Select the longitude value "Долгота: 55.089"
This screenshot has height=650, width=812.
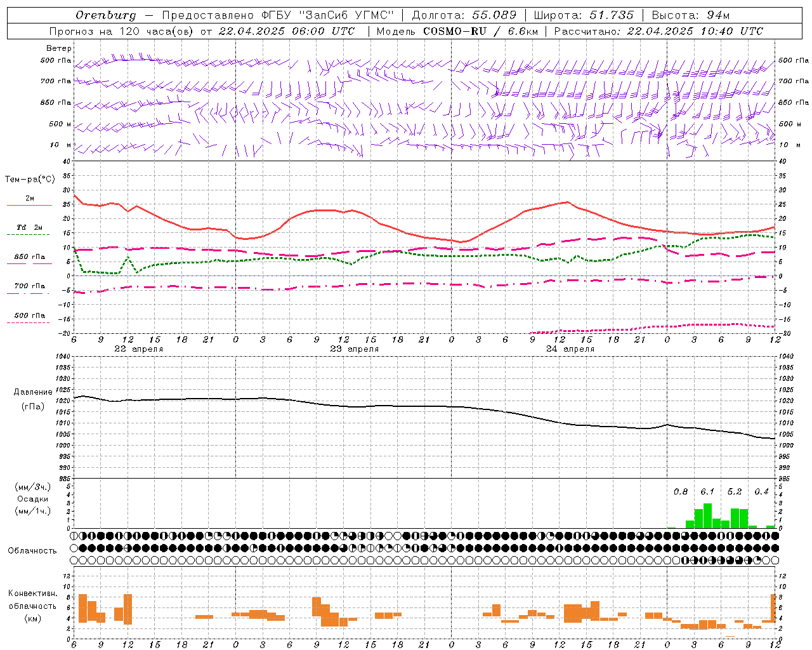point(464,15)
